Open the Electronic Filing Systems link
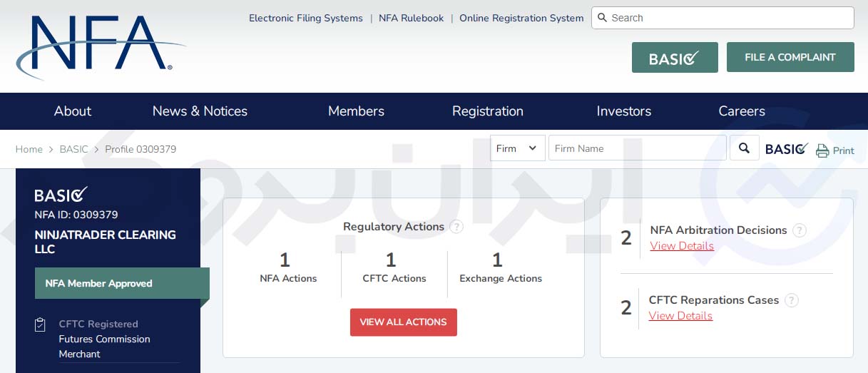The width and height of the screenshot is (868, 373). point(306,19)
